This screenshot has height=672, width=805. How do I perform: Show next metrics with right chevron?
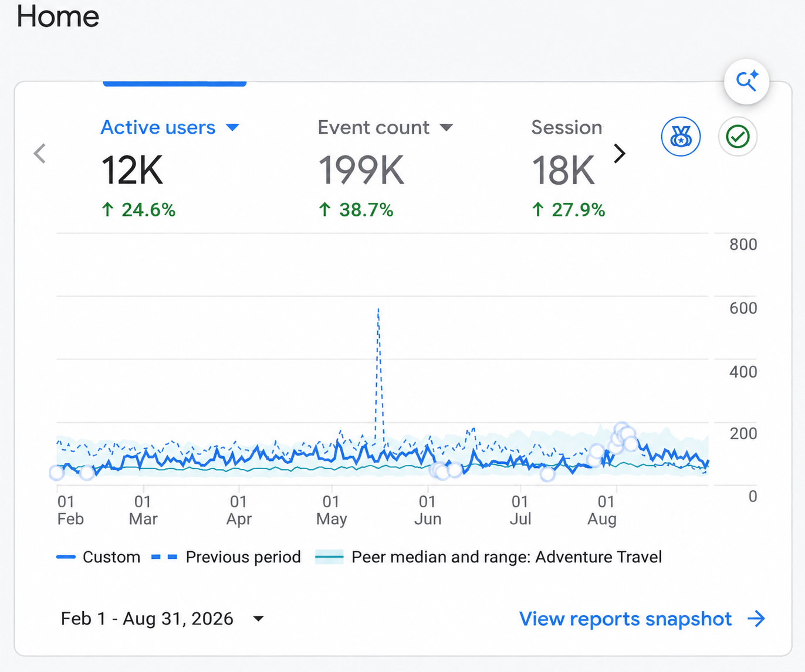[x=620, y=154]
